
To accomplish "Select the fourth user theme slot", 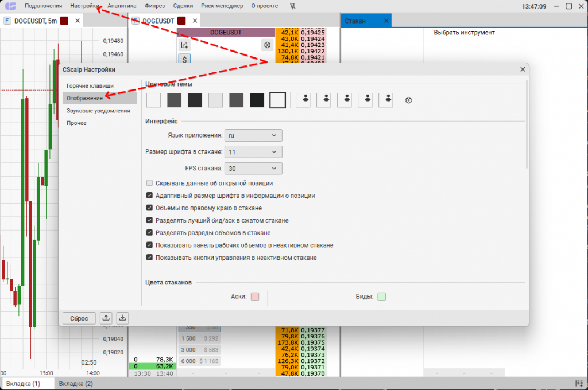I will click(365, 100).
